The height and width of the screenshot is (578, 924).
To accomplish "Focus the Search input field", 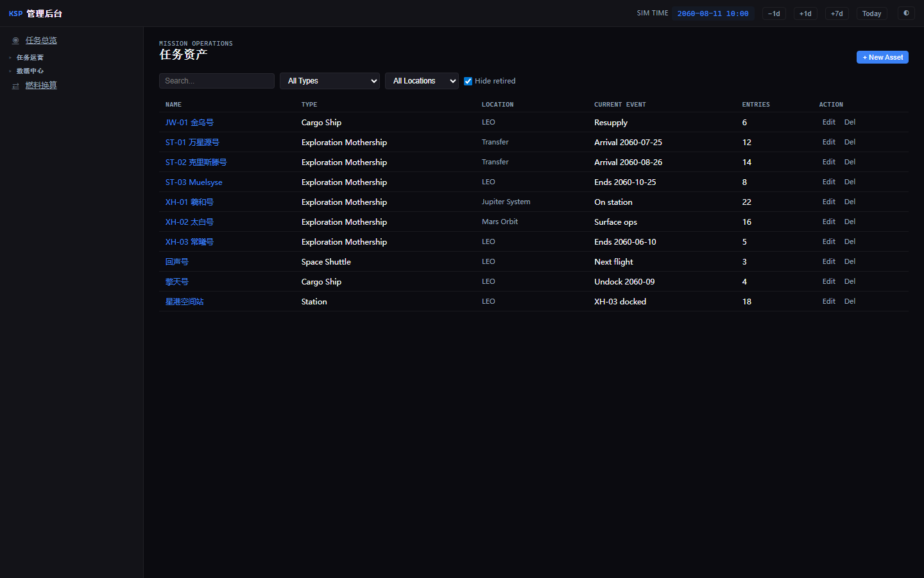I will [x=217, y=81].
